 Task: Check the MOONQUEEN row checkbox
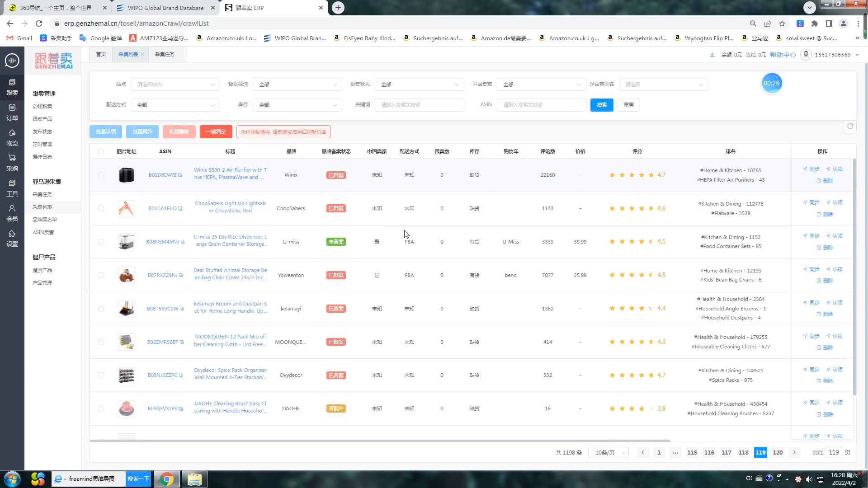pos(101,342)
